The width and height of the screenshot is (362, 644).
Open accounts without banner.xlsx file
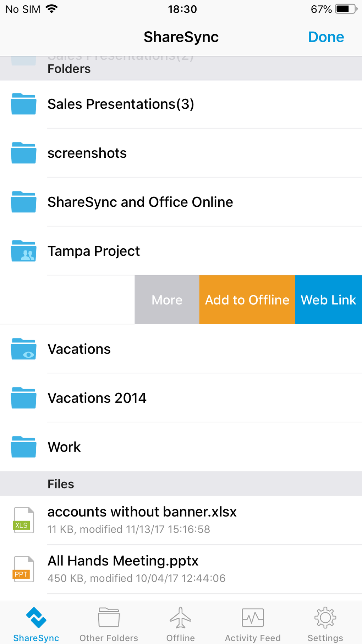pyautogui.click(x=142, y=512)
